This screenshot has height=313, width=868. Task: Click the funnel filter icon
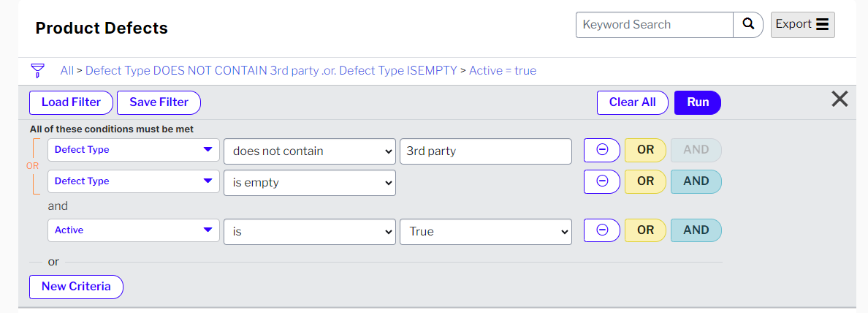37,70
